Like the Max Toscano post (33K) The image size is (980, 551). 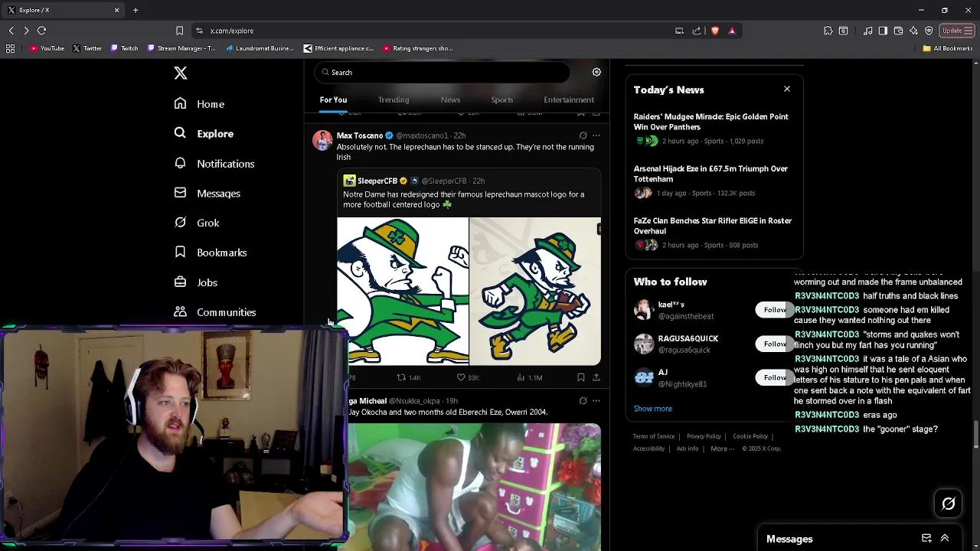pyautogui.click(x=467, y=377)
